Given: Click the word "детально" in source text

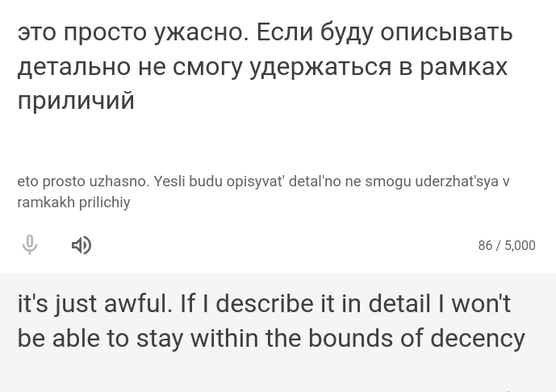Looking at the screenshot, I should tap(74, 67).
